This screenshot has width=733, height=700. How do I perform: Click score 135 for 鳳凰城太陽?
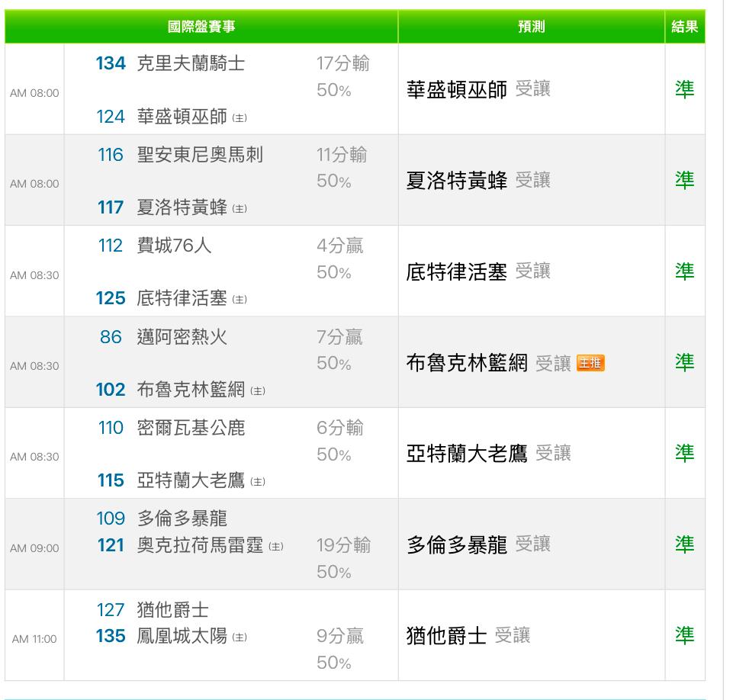pyautogui.click(x=111, y=635)
